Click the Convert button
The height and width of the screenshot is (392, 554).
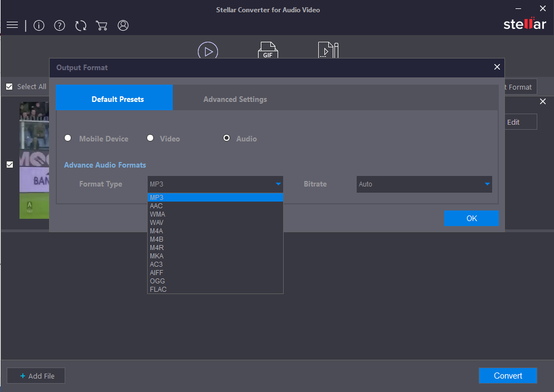508,376
